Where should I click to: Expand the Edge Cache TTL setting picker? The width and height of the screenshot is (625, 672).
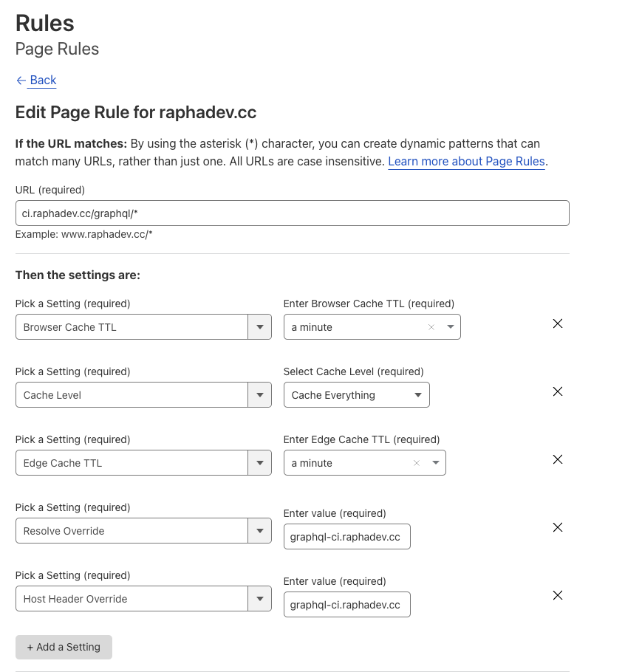point(259,463)
